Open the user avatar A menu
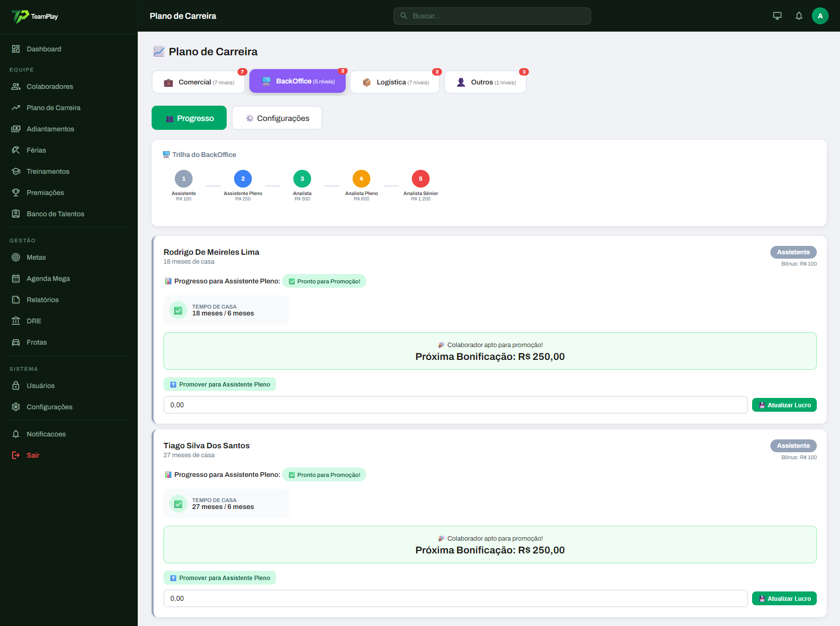This screenshot has height=626, width=840. pos(820,16)
